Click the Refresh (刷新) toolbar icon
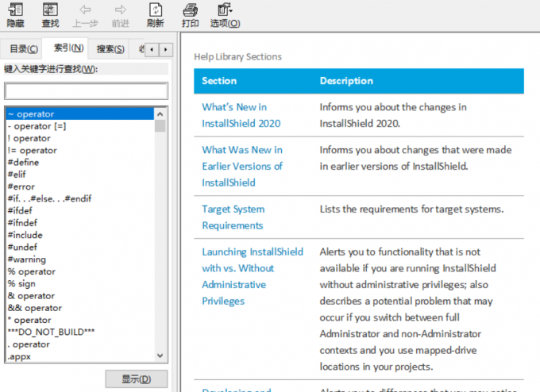540x392 pixels. (155, 10)
